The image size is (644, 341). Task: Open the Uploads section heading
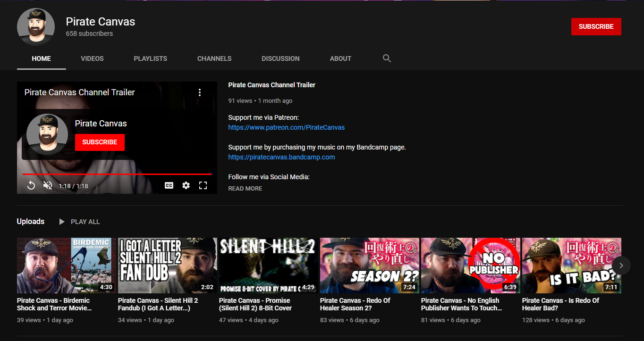31,221
